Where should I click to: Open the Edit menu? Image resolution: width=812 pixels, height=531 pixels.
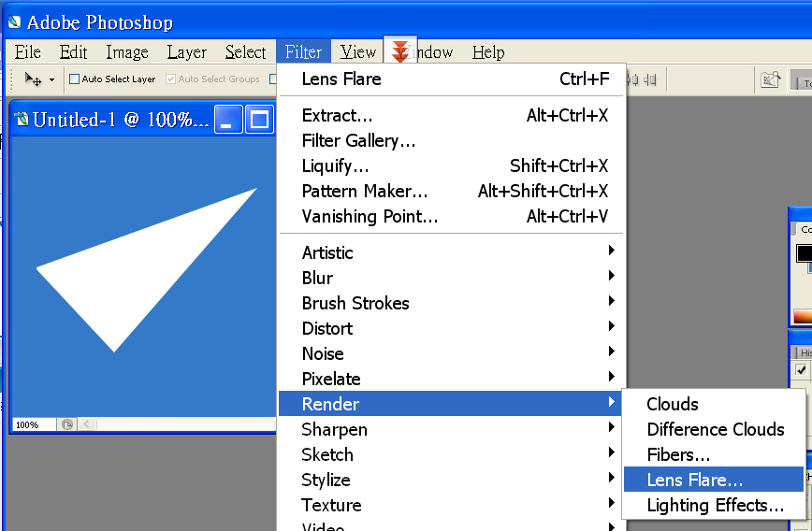(x=73, y=51)
